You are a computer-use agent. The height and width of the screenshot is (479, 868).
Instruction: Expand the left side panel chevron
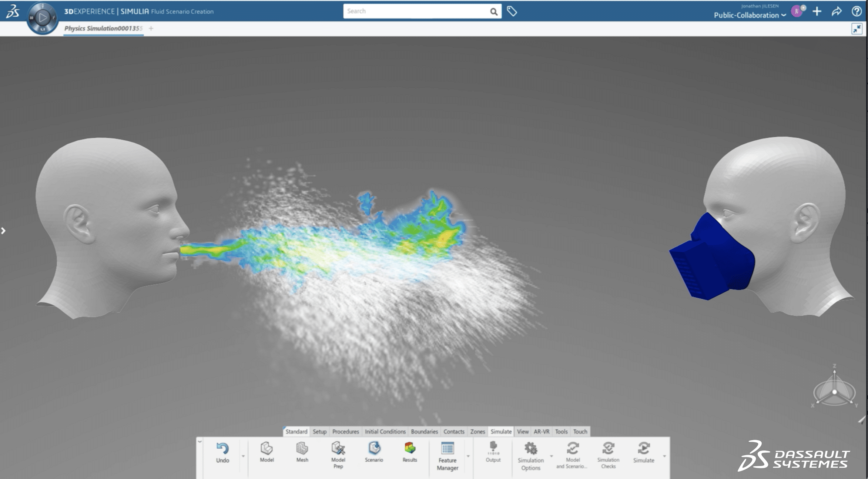pyautogui.click(x=3, y=231)
